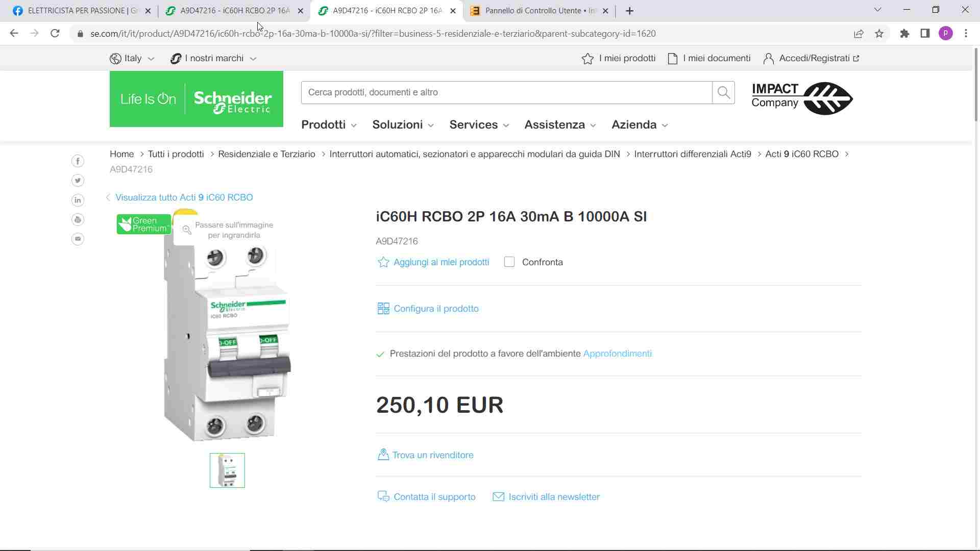Check the Confronta checkbox
The width and height of the screenshot is (980, 551).
tap(509, 262)
